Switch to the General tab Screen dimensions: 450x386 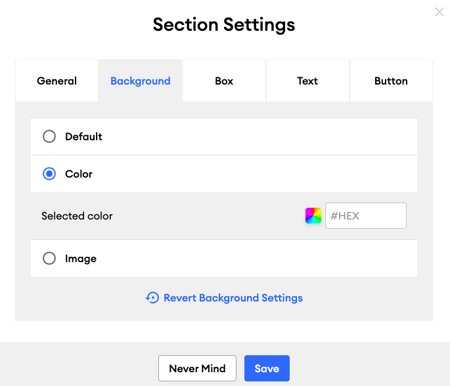[57, 81]
